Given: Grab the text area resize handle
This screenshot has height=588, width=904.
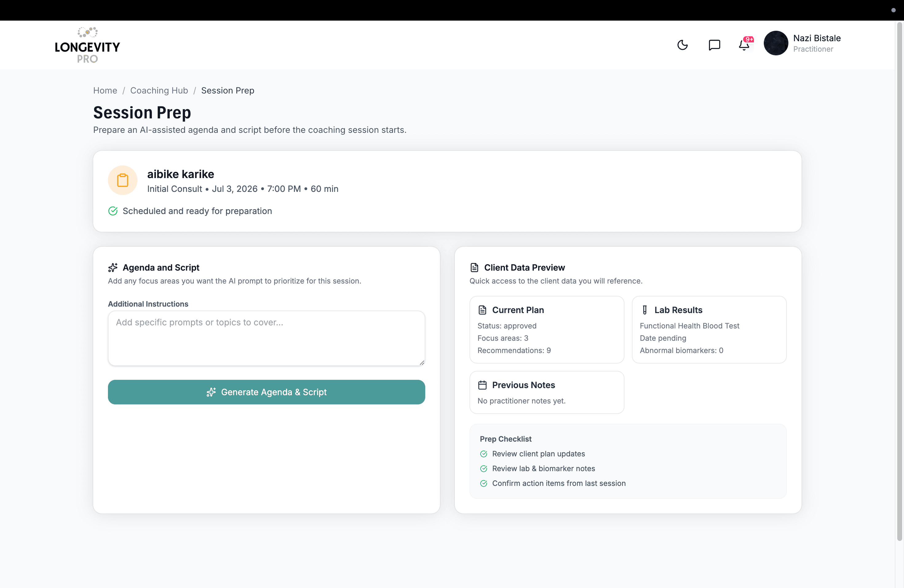Looking at the screenshot, I should 422,363.
